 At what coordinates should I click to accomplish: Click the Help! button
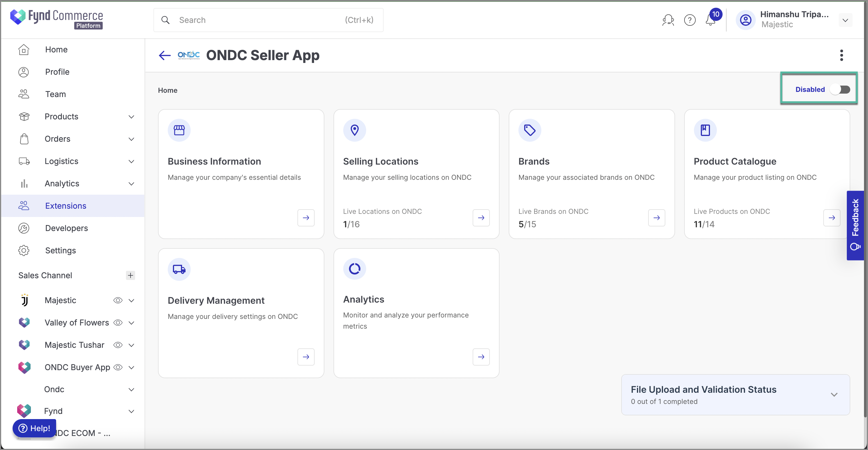pos(34,428)
